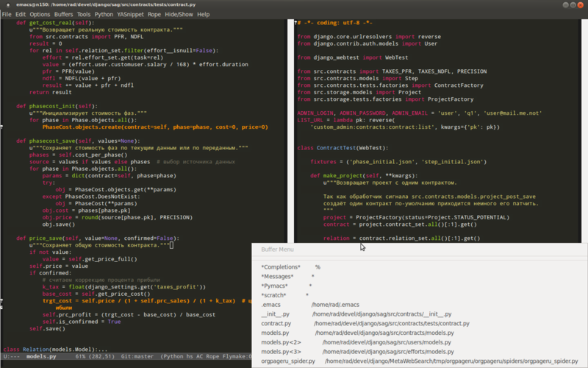This screenshot has height=368, width=588.
Task: Click the self.is_confirmed = True line
Action: click(x=82, y=322)
